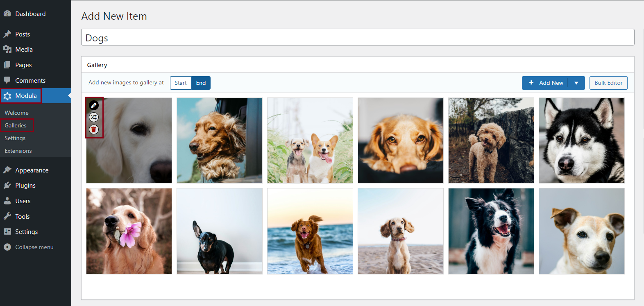Click the shuffle icon on first image
644x306 pixels.
point(94,117)
